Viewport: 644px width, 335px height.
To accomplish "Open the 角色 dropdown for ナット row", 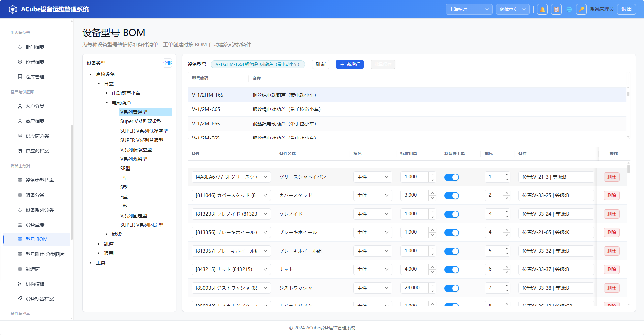I will click(373, 269).
